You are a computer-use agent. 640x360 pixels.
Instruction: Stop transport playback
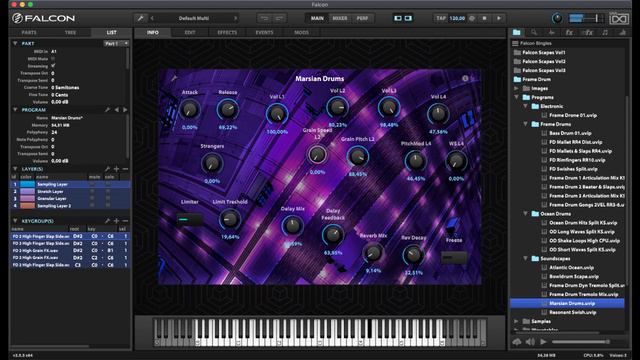pos(484,18)
